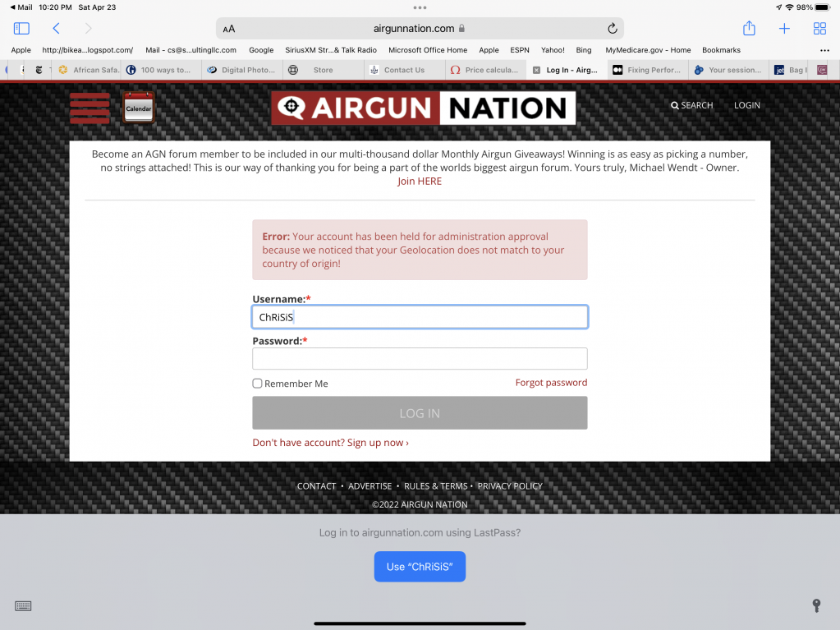This screenshot has height=630, width=840.
Task: Switch to the Fixing Perfor... tab
Action: [648, 70]
